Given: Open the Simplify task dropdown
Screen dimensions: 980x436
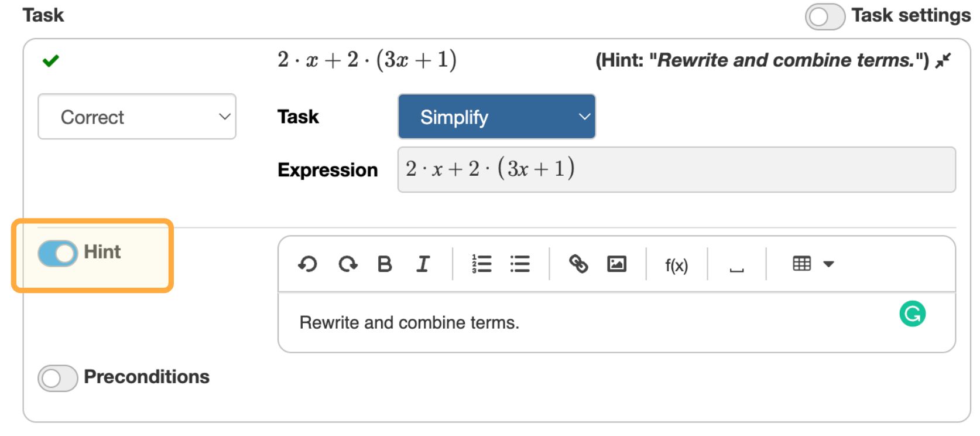Looking at the screenshot, I should pyautogui.click(x=496, y=117).
